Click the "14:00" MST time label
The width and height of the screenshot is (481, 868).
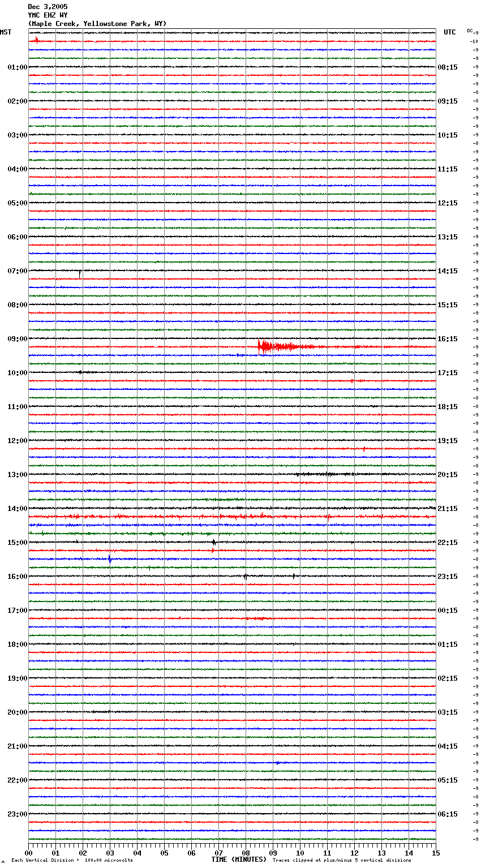pos(18,509)
